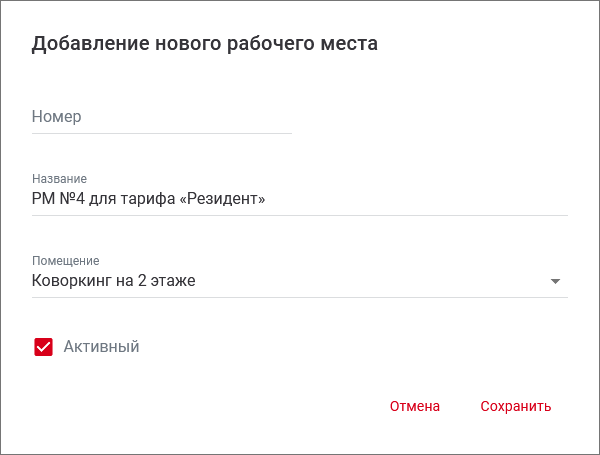
Task: Click the Активный label text
Action: (101, 347)
